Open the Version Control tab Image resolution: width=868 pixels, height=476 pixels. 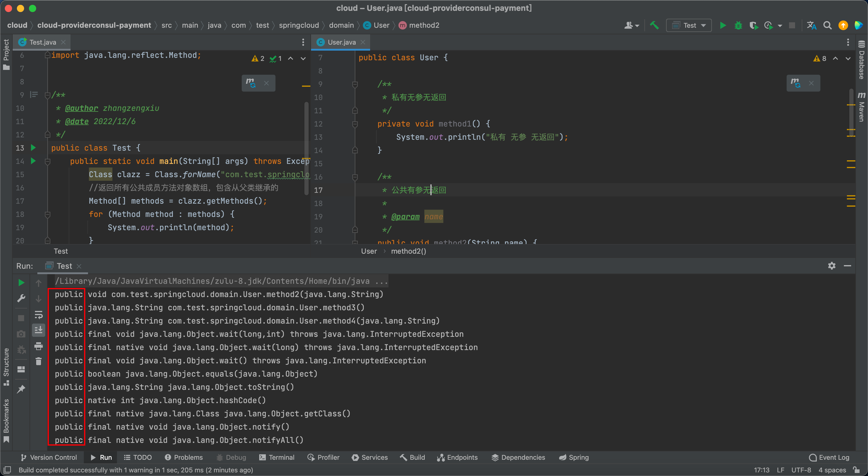(49, 457)
